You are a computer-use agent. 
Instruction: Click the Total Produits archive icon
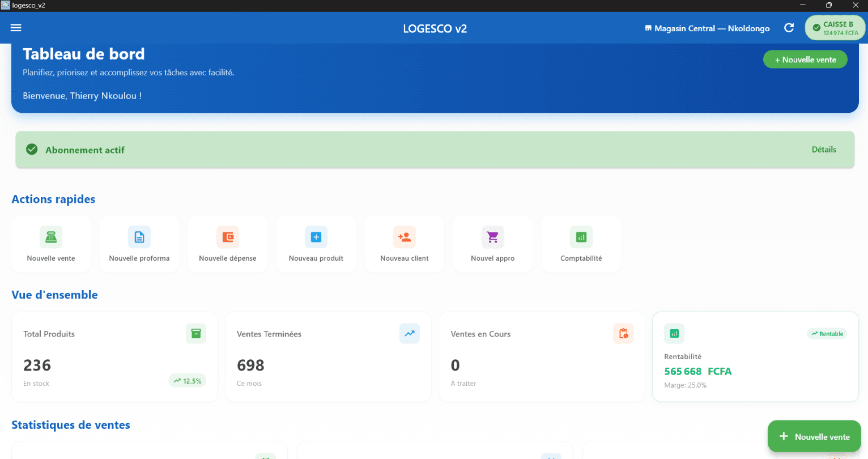[x=196, y=334]
